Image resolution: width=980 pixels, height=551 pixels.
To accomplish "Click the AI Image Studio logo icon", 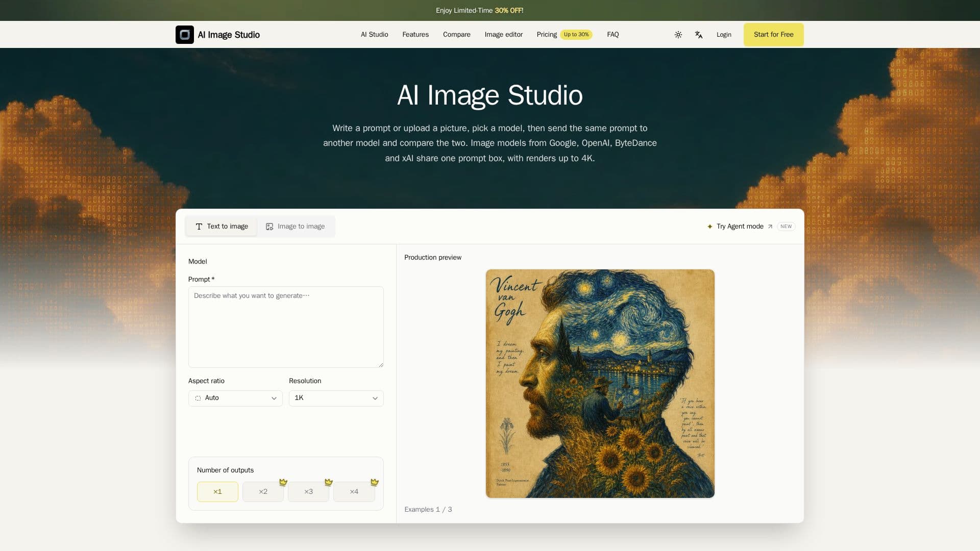I will tap(184, 35).
